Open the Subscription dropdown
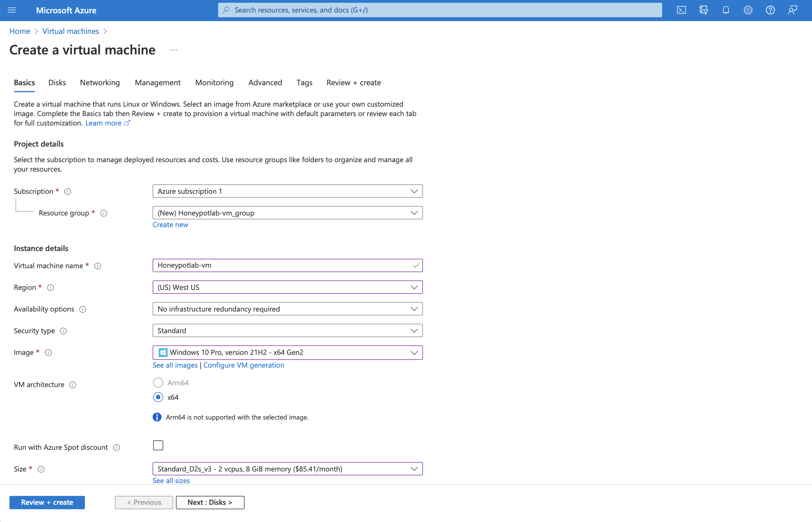Screen dimensions: 812x522 point(288,191)
